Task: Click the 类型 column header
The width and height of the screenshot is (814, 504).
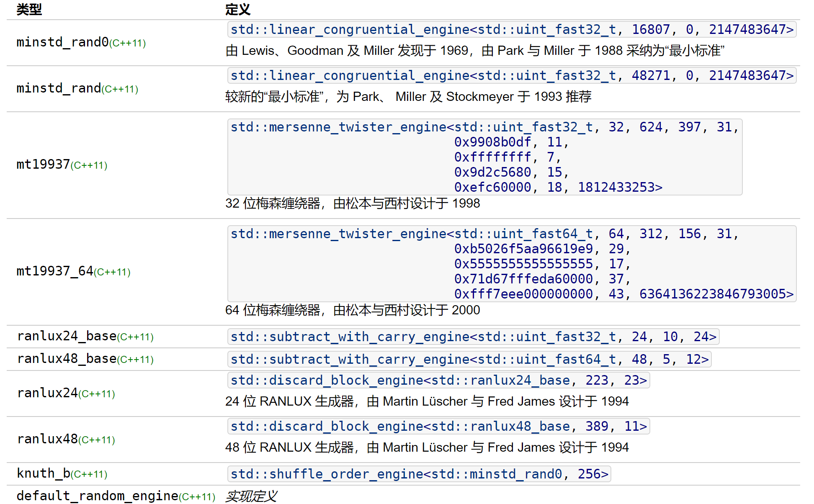Action: 29,9
